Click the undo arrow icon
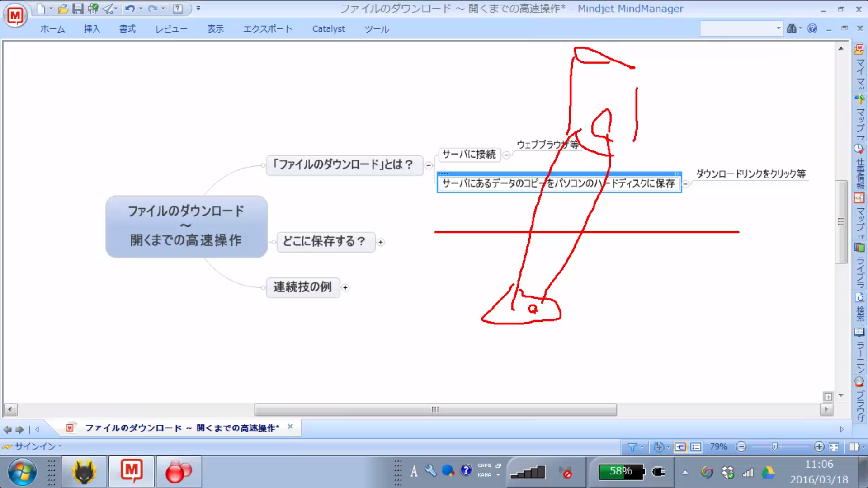 point(130,9)
